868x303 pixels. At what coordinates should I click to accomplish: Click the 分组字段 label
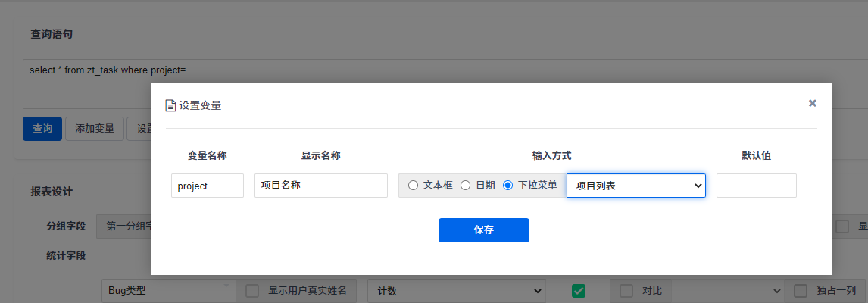66,226
